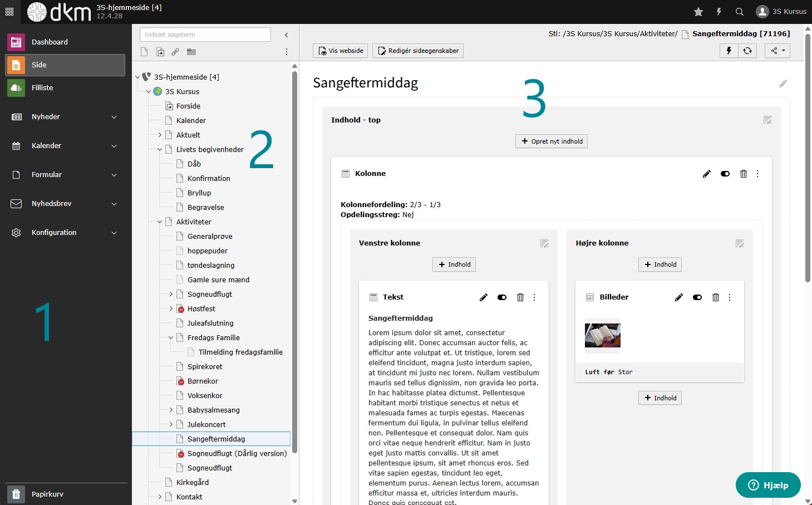812x505 pixels.
Task: Edit the Tekst element with pencil
Action: [x=484, y=297]
